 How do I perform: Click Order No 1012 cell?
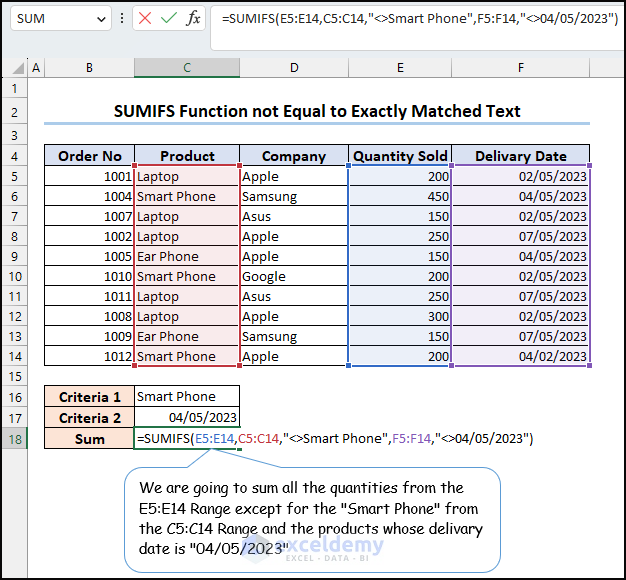click(89, 356)
